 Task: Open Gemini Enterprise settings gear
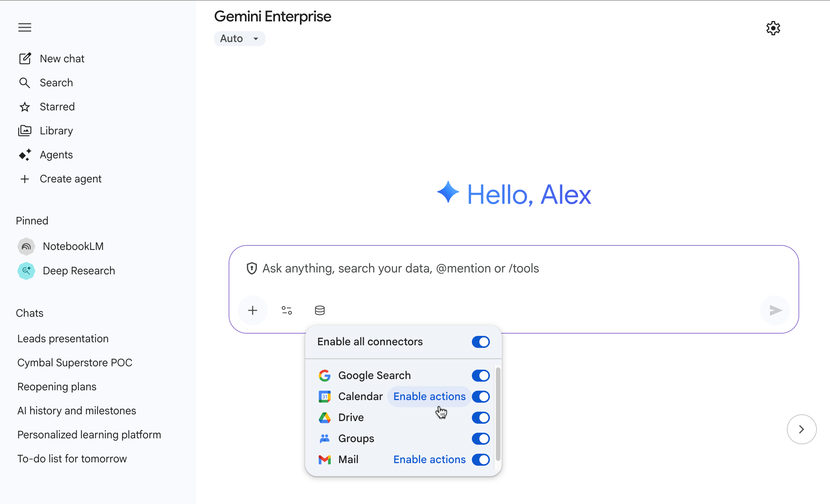pyautogui.click(x=773, y=28)
